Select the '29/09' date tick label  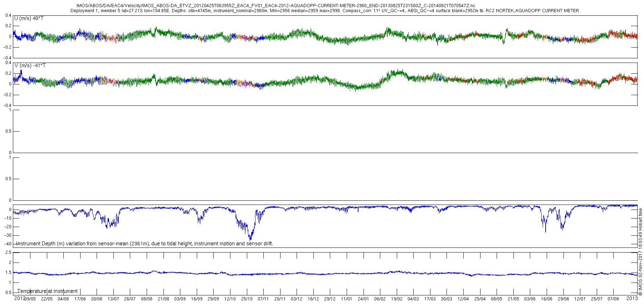213,299
